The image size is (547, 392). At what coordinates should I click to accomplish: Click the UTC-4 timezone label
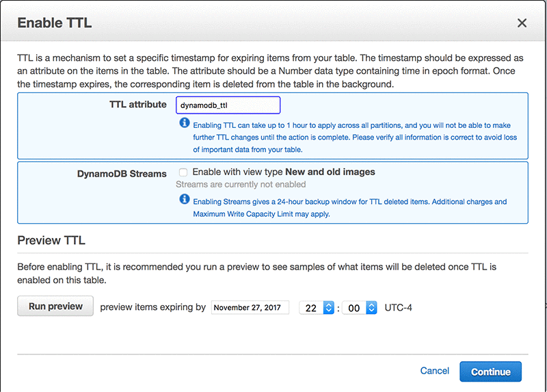click(x=399, y=308)
